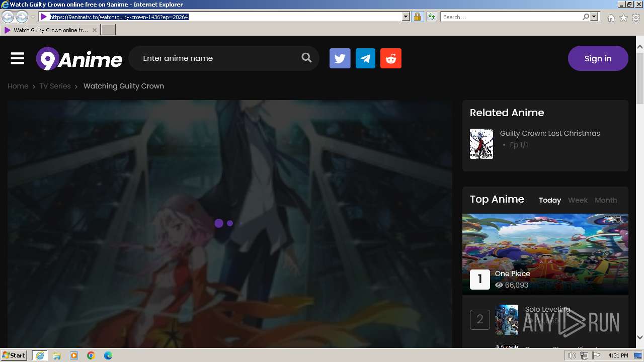This screenshot has height=362, width=644.
Task: Click the security lock icon in address bar
Action: 417,17
